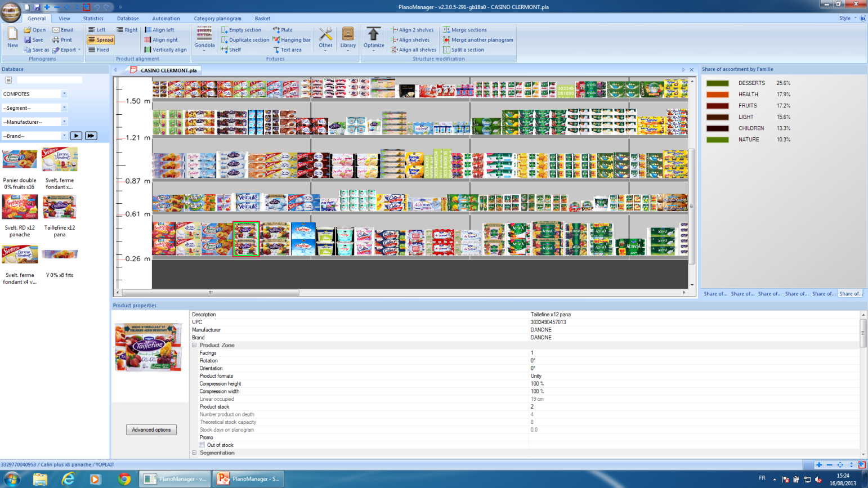Image resolution: width=868 pixels, height=488 pixels.
Task: Click the double-arrow fast-forward button beside Brand
Action: [x=91, y=136]
